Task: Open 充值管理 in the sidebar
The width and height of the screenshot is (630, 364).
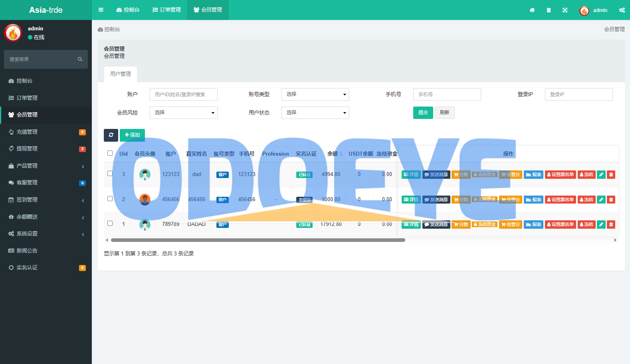Action: tap(46, 132)
